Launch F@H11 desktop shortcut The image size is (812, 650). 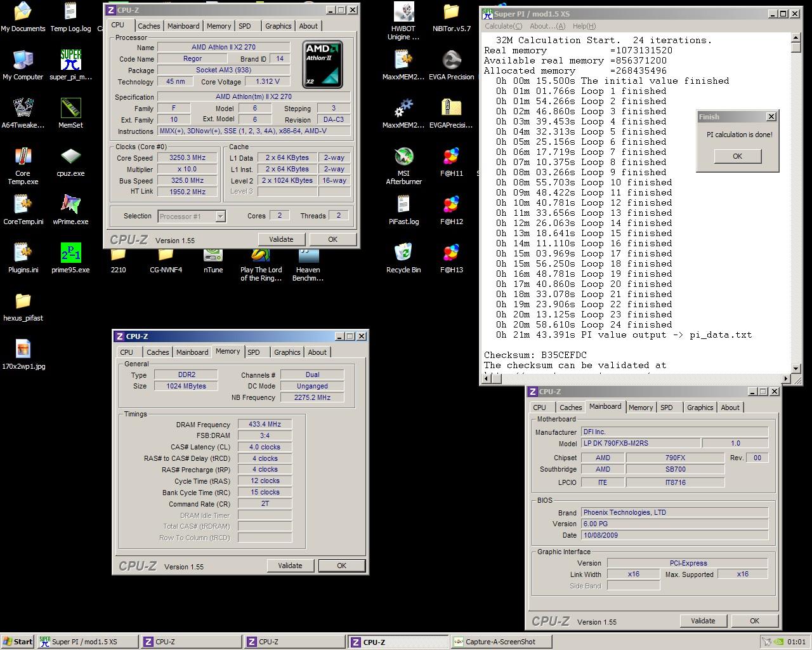pos(451,162)
